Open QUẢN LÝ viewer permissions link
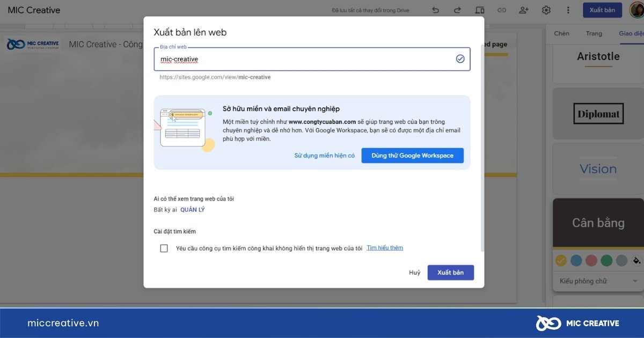Viewport: 644px width, 338px height. (x=193, y=210)
